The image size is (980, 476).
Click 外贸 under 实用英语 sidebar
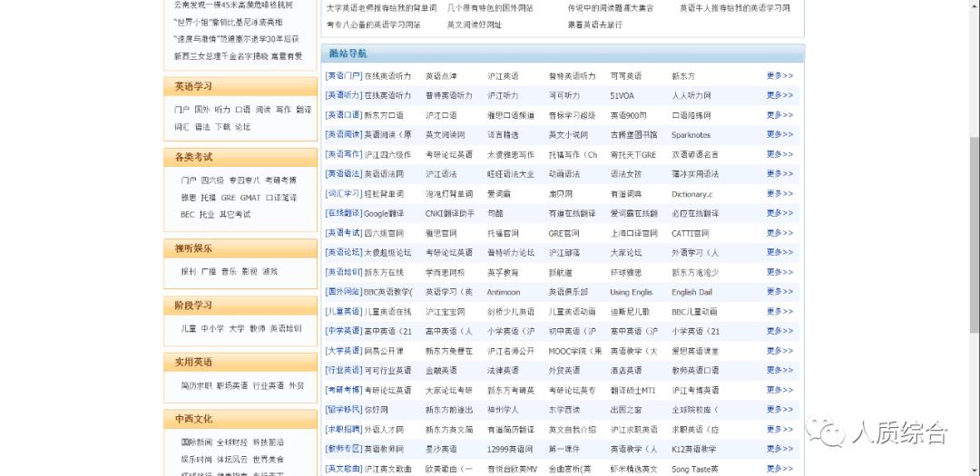296,386
